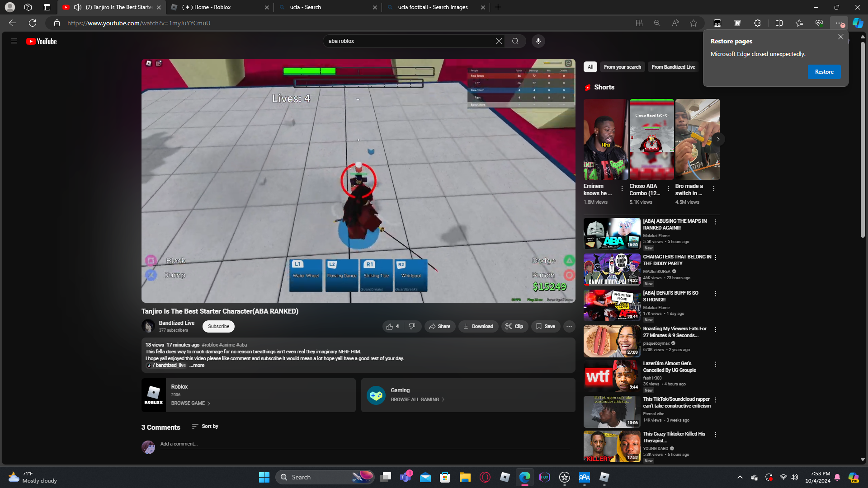Open Edge Settings and more menu

(839, 23)
